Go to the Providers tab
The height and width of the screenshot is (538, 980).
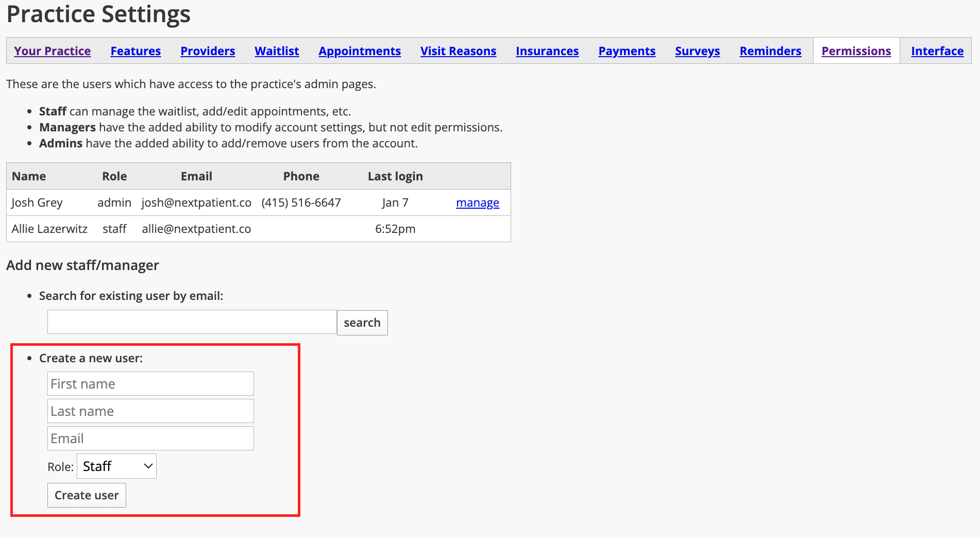tap(208, 51)
